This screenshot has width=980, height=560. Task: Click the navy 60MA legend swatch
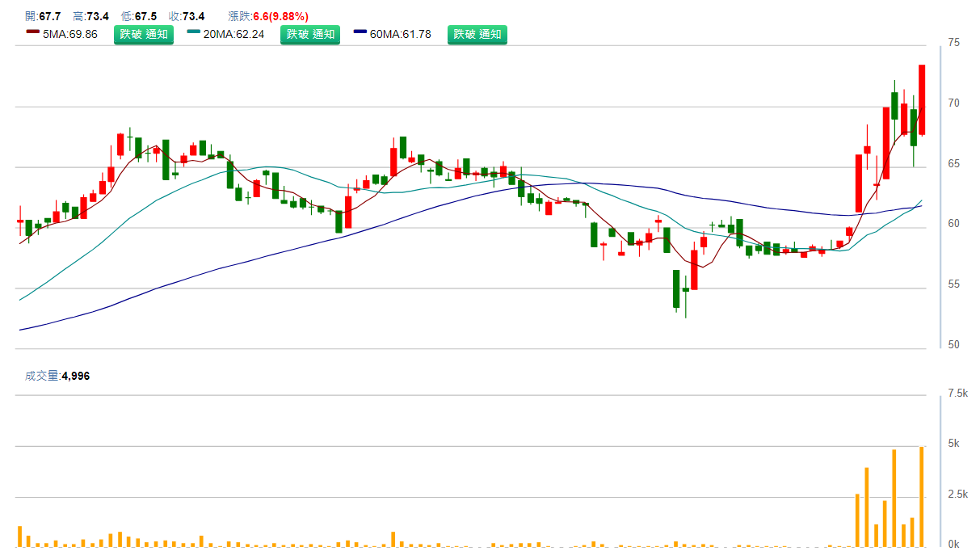pyautogui.click(x=360, y=32)
